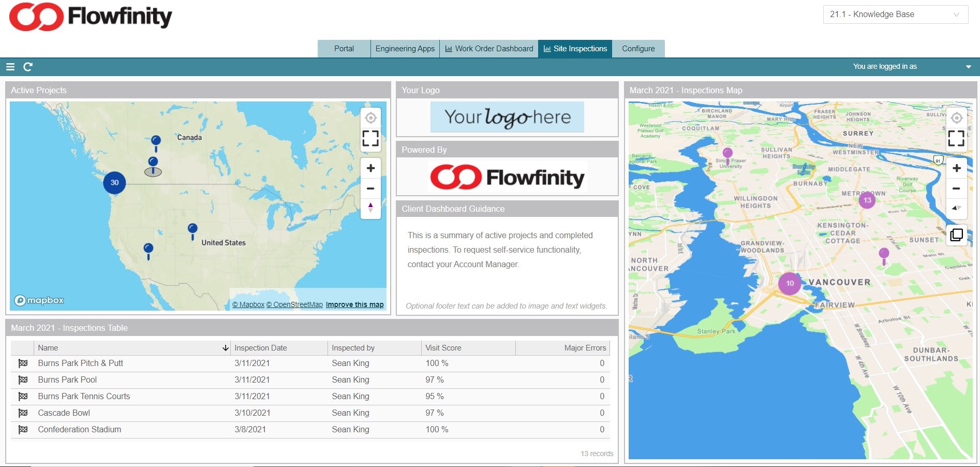The image size is (980, 467).
Task: Reset compass bearing on Inspections Map
Action: point(957,208)
